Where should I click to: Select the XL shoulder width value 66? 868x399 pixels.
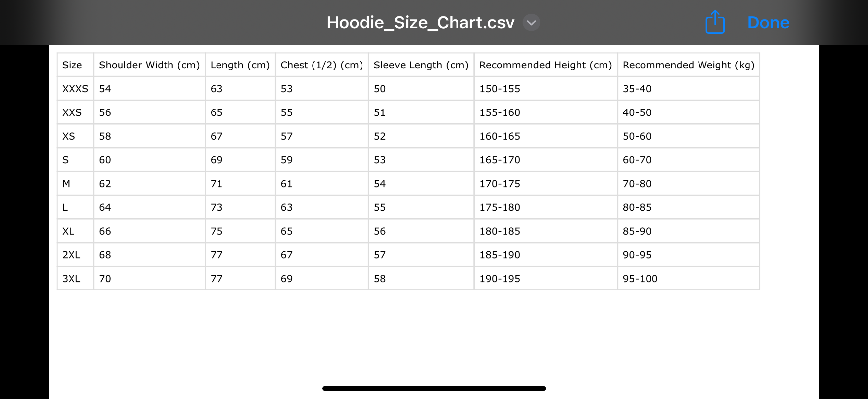[105, 231]
